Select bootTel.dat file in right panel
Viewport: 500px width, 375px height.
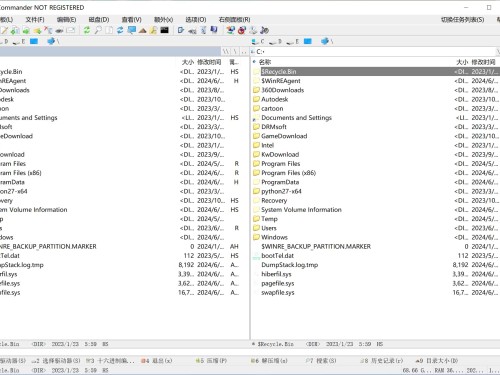coord(277,256)
